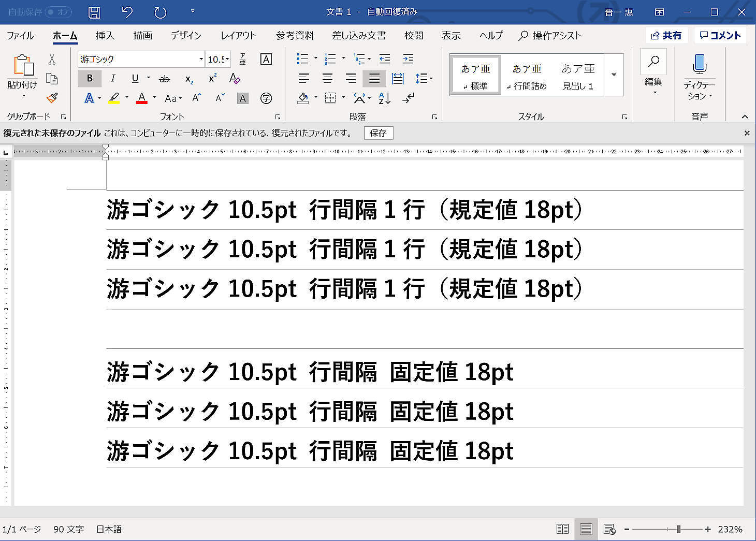This screenshot has width=756, height=541.
Task: Click the Tell Me search field
Action: 550,35
